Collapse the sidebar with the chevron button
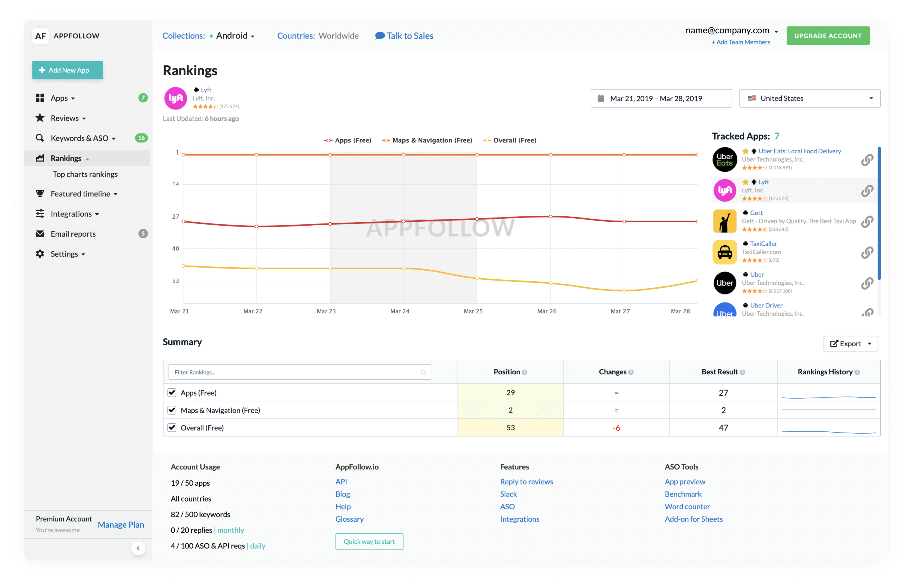The height and width of the screenshot is (588, 912). coord(138,548)
